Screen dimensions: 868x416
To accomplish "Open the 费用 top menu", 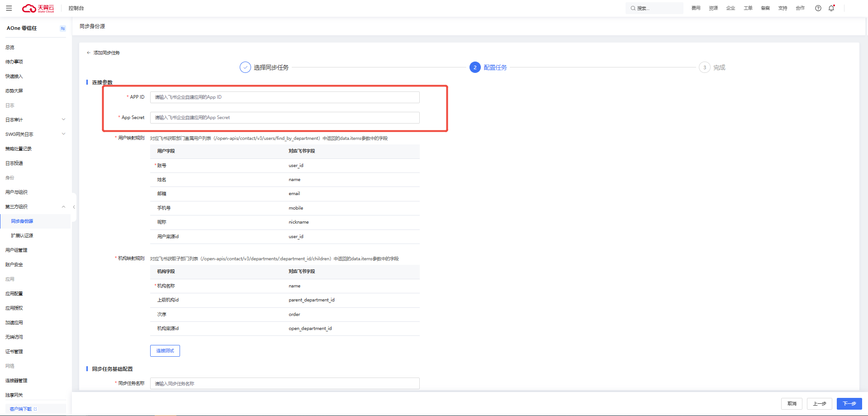I will coord(696,8).
